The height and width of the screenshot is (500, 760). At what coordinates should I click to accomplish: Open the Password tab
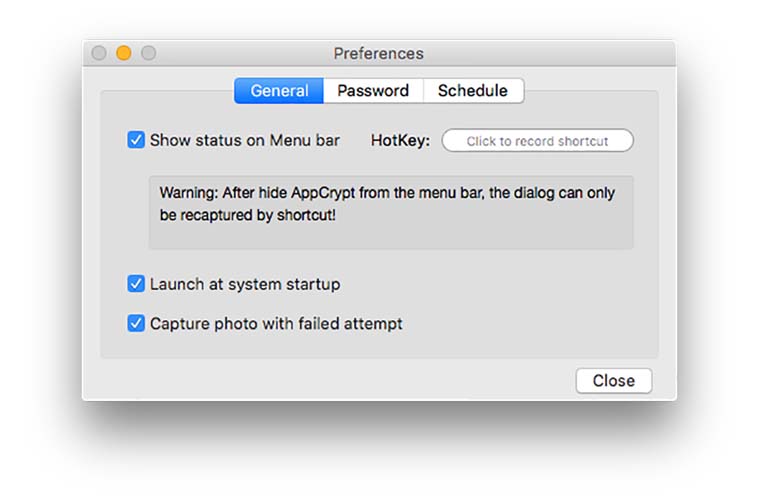[373, 91]
